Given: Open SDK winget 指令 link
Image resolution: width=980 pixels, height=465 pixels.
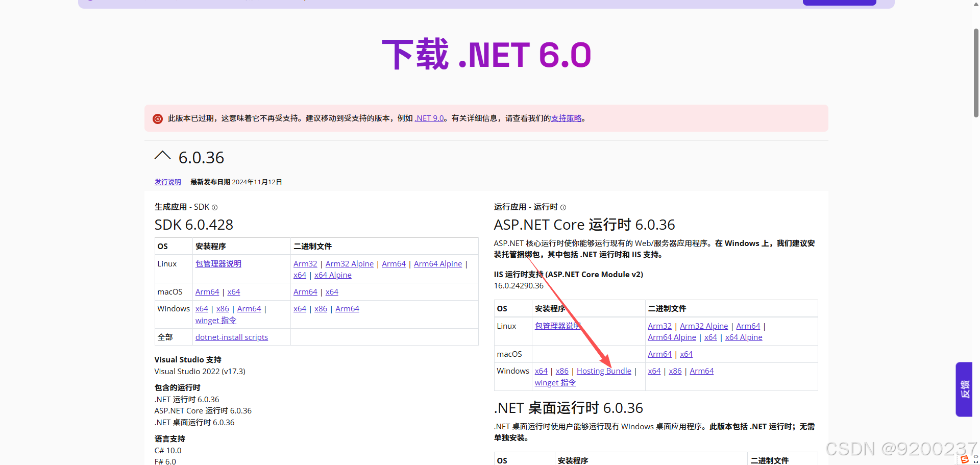Looking at the screenshot, I should tap(215, 320).
